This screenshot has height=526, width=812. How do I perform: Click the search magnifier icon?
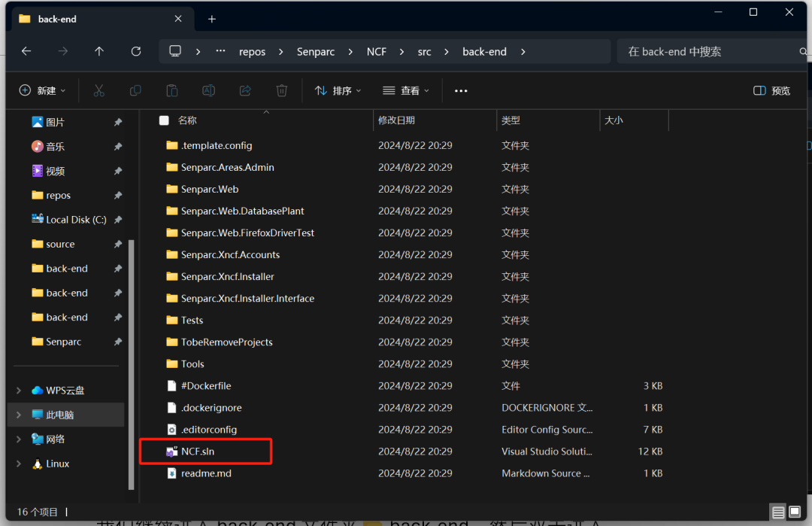coord(803,51)
